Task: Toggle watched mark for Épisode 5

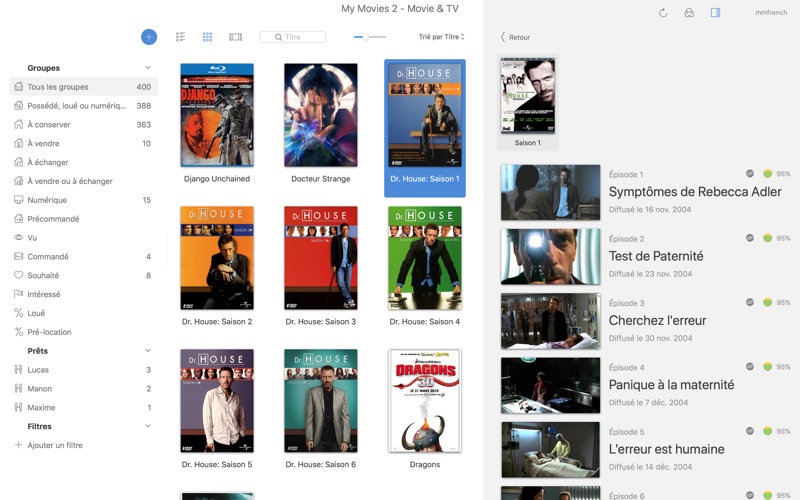Action: [749, 431]
